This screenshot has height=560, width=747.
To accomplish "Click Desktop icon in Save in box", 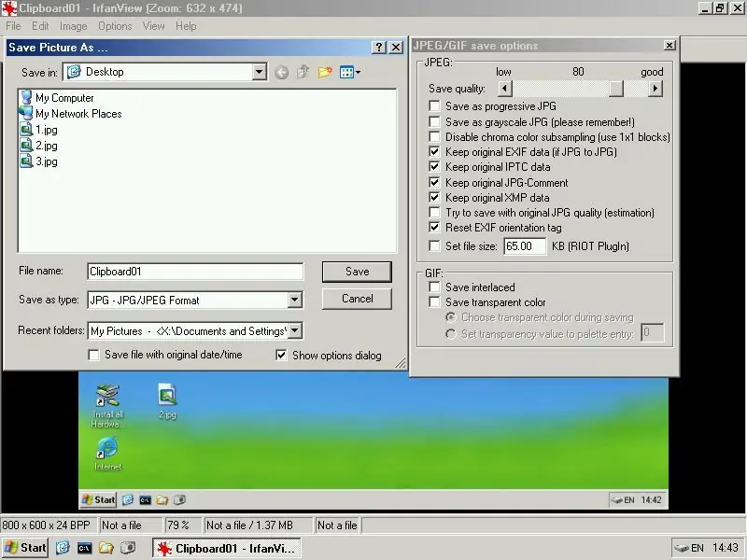I will click(74, 72).
